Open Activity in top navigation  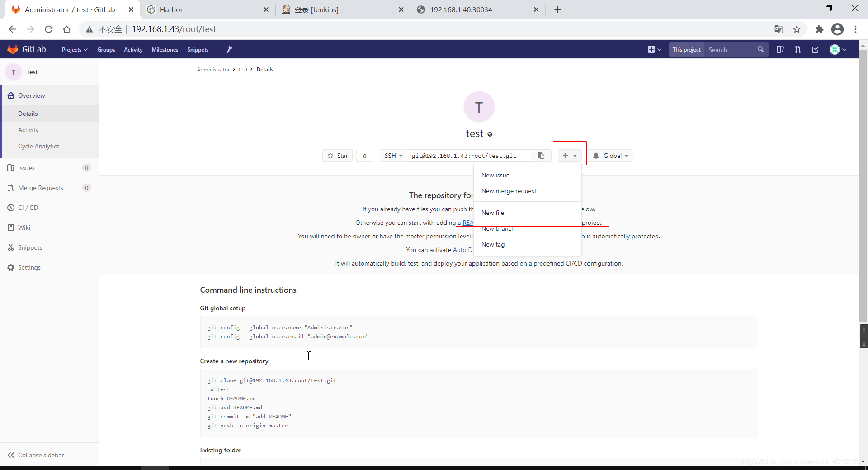click(x=133, y=50)
